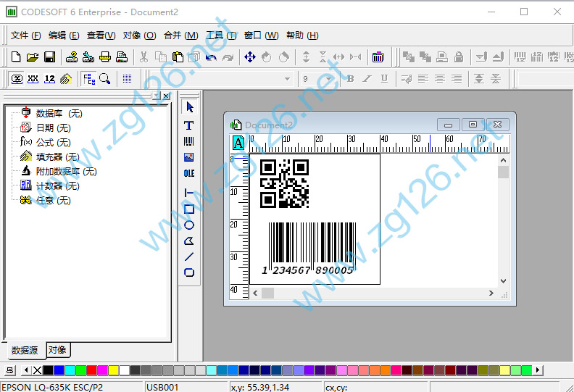This screenshot has width=574, height=392.
Task: Pick the yellow color swatch in the palette
Action: [x=114, y=370]
